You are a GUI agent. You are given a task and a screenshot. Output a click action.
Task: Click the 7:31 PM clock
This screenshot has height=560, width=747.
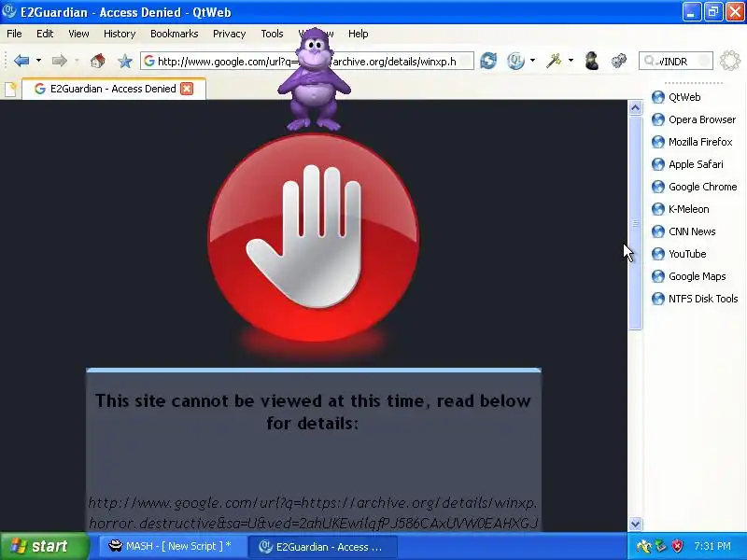[712, 546]
